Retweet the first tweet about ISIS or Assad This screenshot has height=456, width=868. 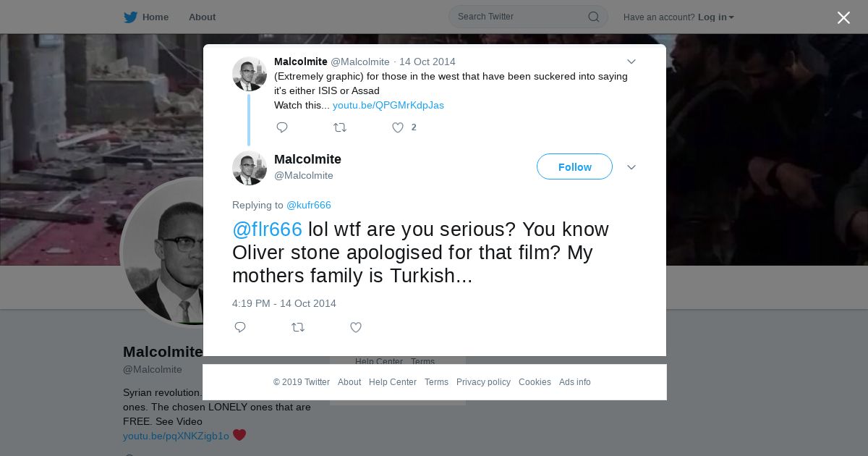[340, 127]
